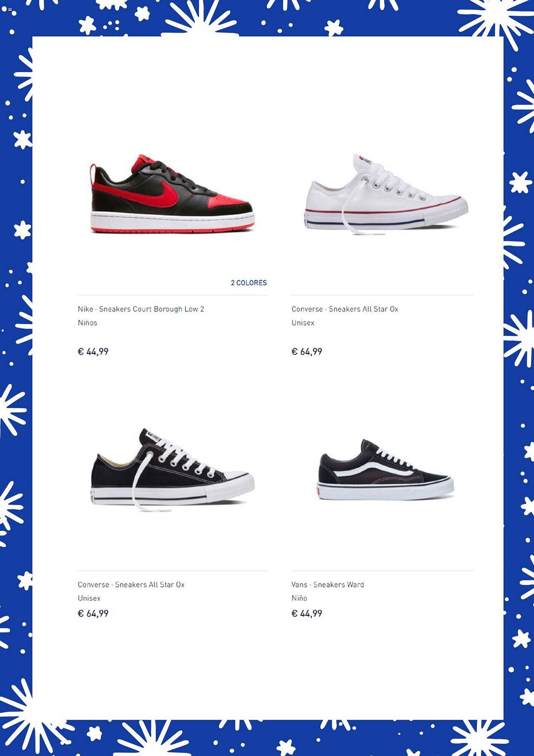Open the black Vans Ward sneaker image
Screen dimensions: 534x756
pyautogui.click(x=386, y=469)
